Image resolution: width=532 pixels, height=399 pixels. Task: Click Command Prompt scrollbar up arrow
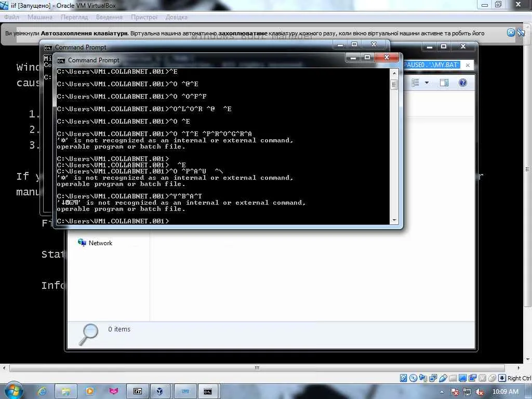coord(394,73)
